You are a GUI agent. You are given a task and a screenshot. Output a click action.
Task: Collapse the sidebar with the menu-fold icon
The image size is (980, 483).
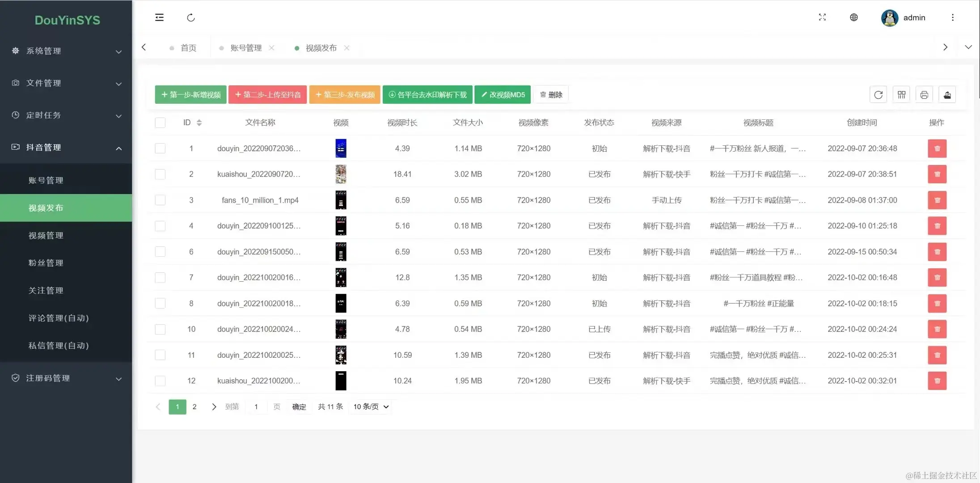click(x=159, y=17)
